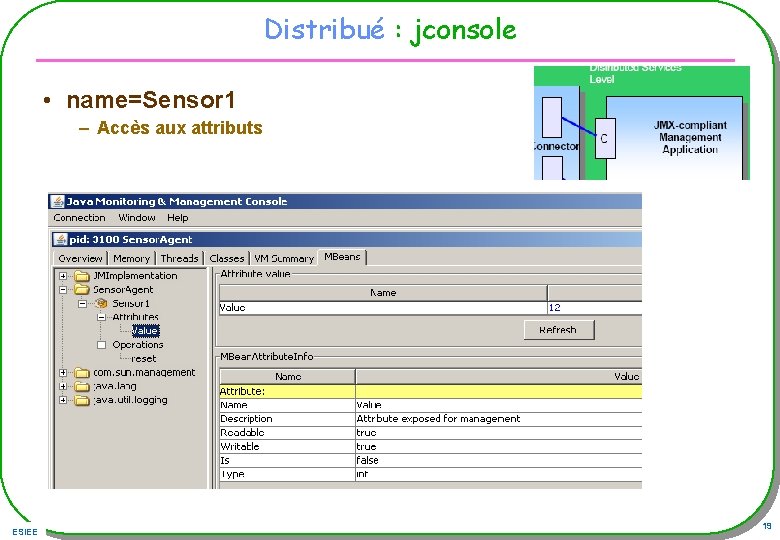Select the java.util.logging tree label
The width and height of the screenshot is (780, 540).
click(130, 400)
